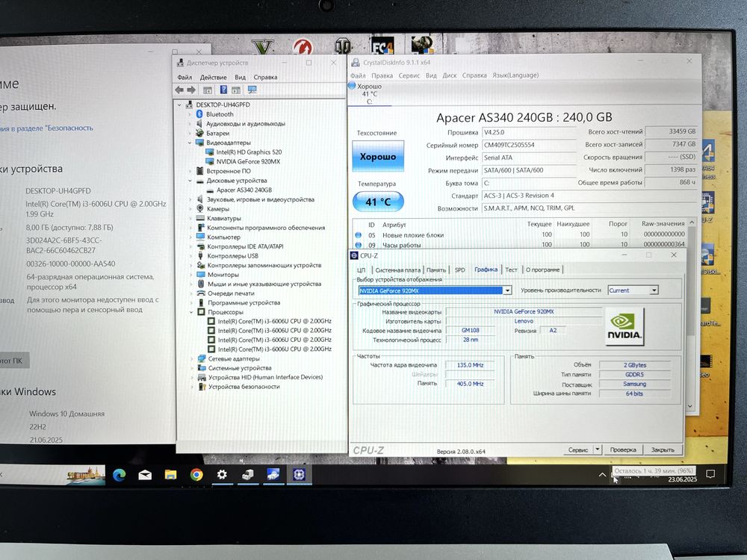Open the World of Tanks desktop shortcut

(x=343, y=46)
